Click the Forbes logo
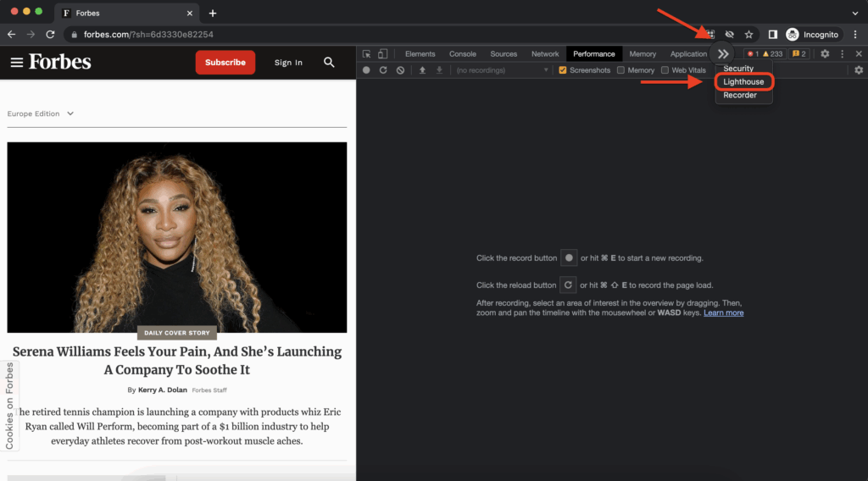Viewport: 868px width, 481px height. coord(60,62)
